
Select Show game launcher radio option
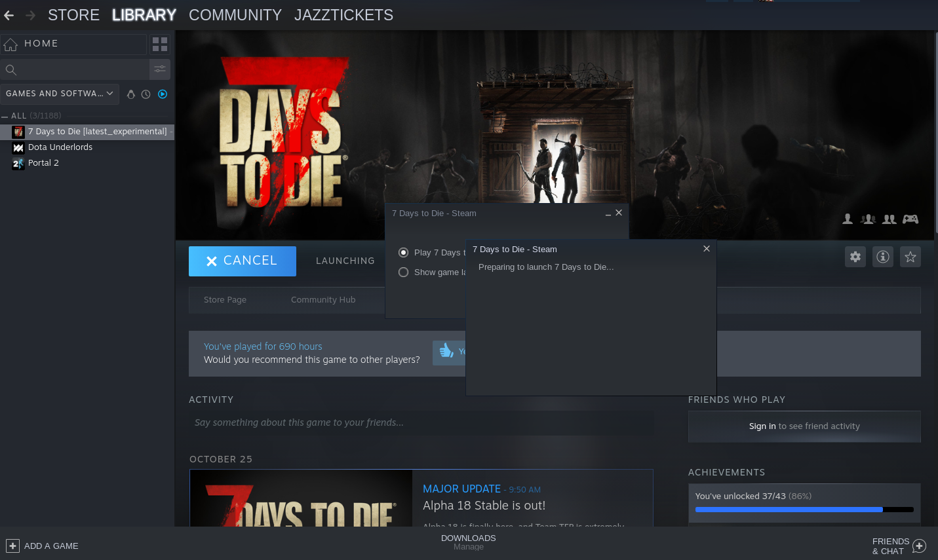404,272
